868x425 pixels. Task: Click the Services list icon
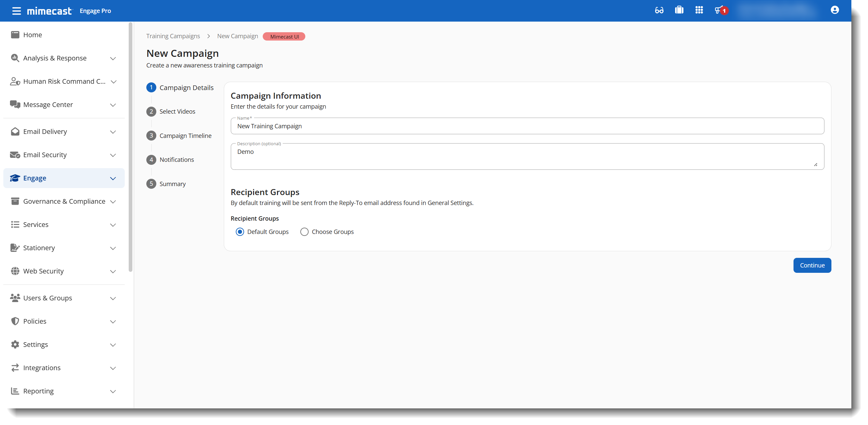point(15,224)
